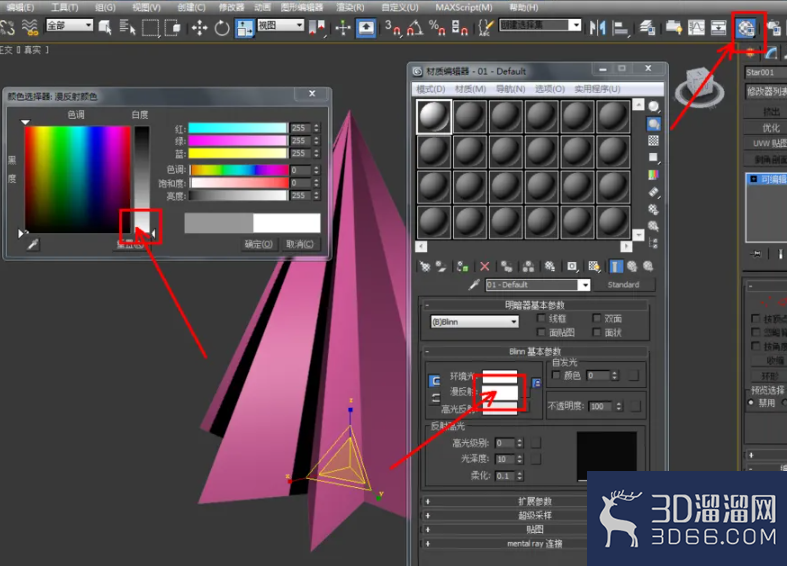Toggle 3D Snaps in main toolbar
Image resolution: width=787 pixels, height=566 pixels.
[x=392, y=28]
